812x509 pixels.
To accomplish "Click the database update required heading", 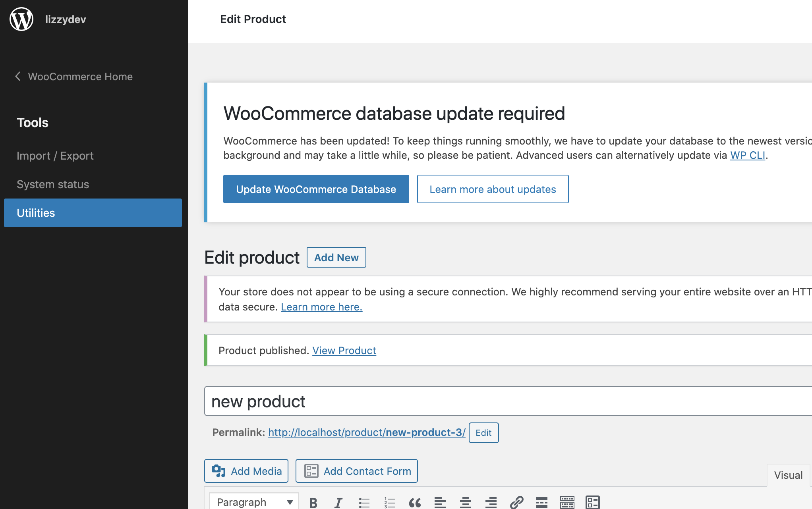I will pyautogui.click(x=394, y=114).
